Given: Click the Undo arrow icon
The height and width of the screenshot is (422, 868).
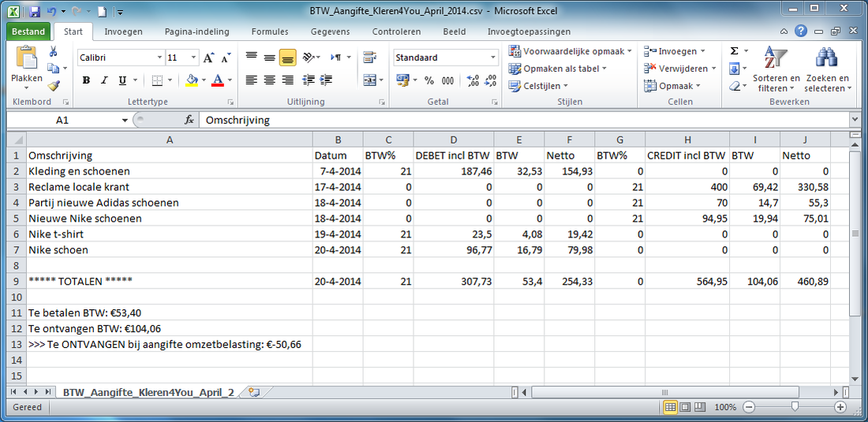Looking at the screenshot, I should tap(51, 11).
